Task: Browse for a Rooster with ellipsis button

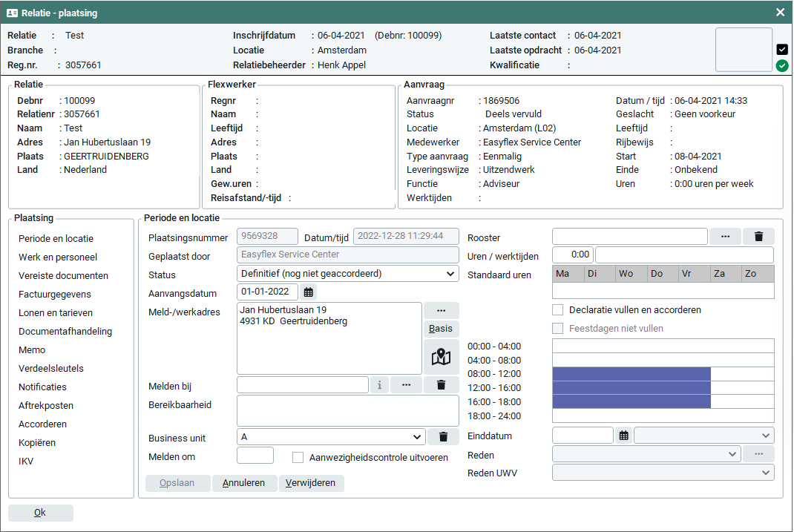Action: coord(725,237)
